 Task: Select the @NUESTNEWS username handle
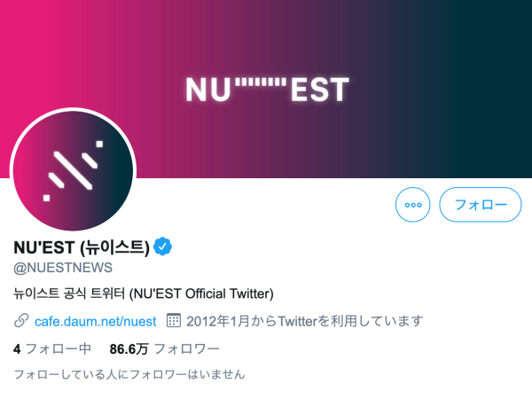pyautogui.click(x=63, y=268)
